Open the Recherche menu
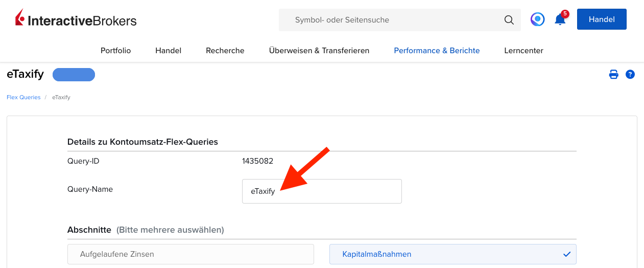 [x=225, y=51]
